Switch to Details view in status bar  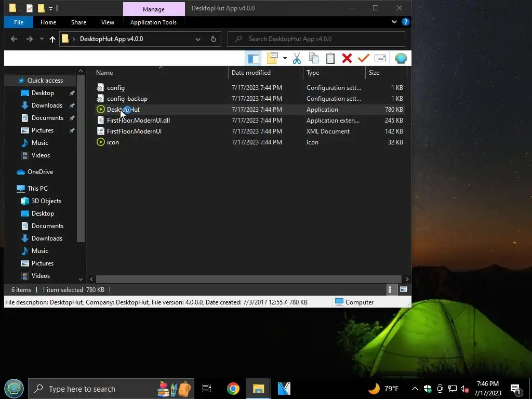[x=390, y=289]
